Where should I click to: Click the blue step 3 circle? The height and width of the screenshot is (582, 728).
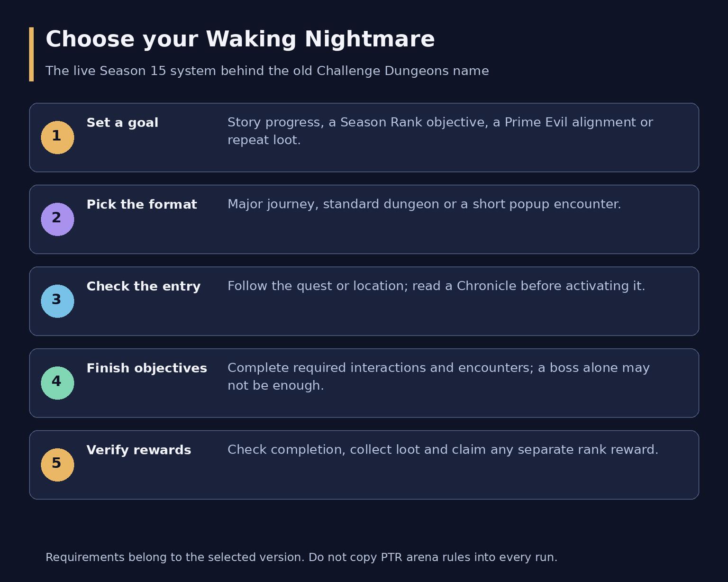[x=57, y=301]
